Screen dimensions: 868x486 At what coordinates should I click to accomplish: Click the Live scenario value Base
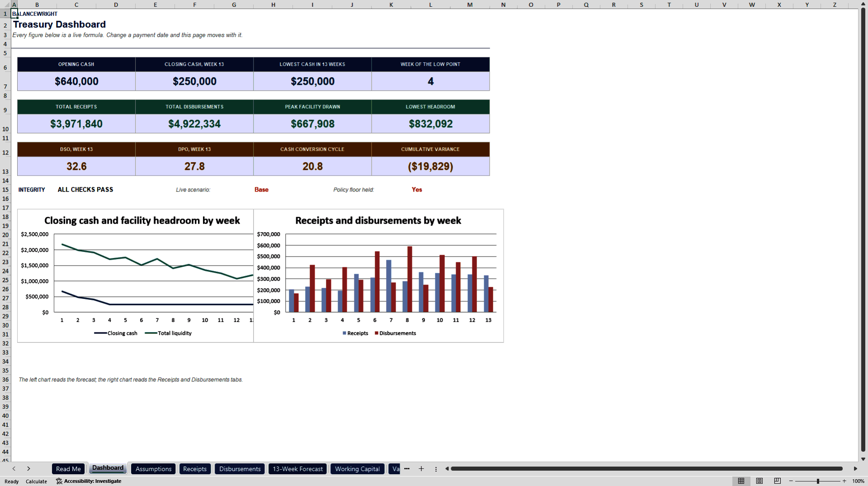tap(261, 190)
